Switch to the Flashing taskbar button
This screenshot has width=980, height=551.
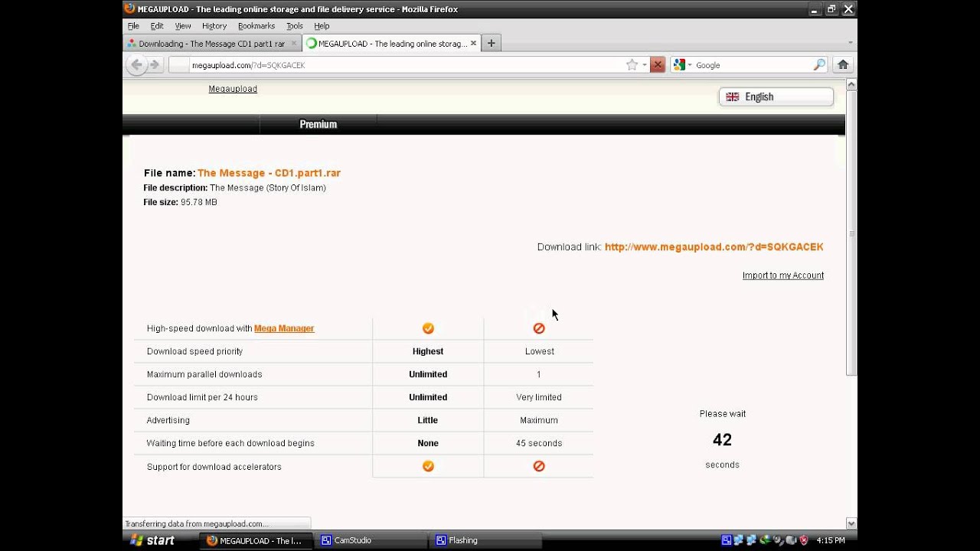(485, 540)
